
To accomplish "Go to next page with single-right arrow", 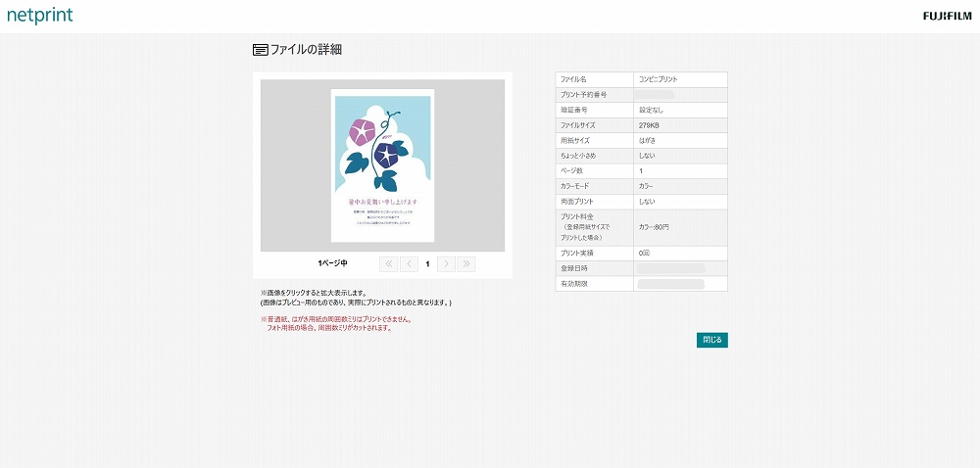I will pyautogui.click(x=446, y=263).
